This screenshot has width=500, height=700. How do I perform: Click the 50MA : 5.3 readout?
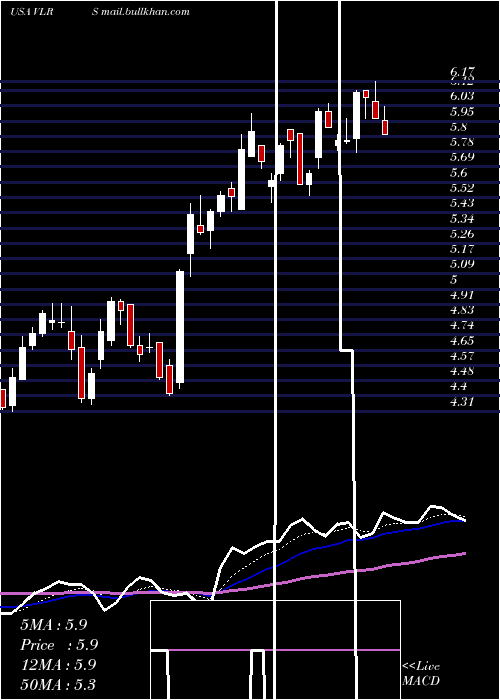tap(58, 684)
